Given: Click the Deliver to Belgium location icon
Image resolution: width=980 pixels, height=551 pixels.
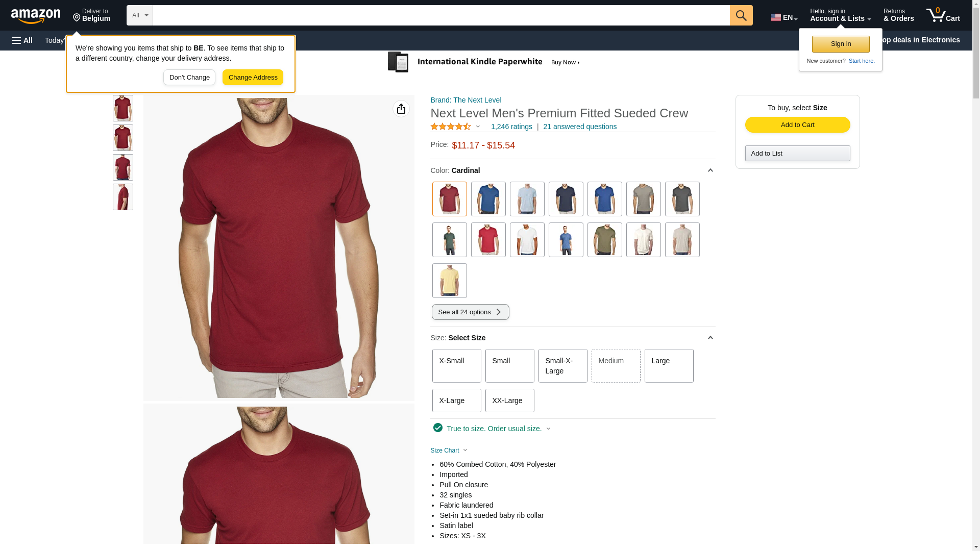Looking at the screenshot, I should (77, 18).
